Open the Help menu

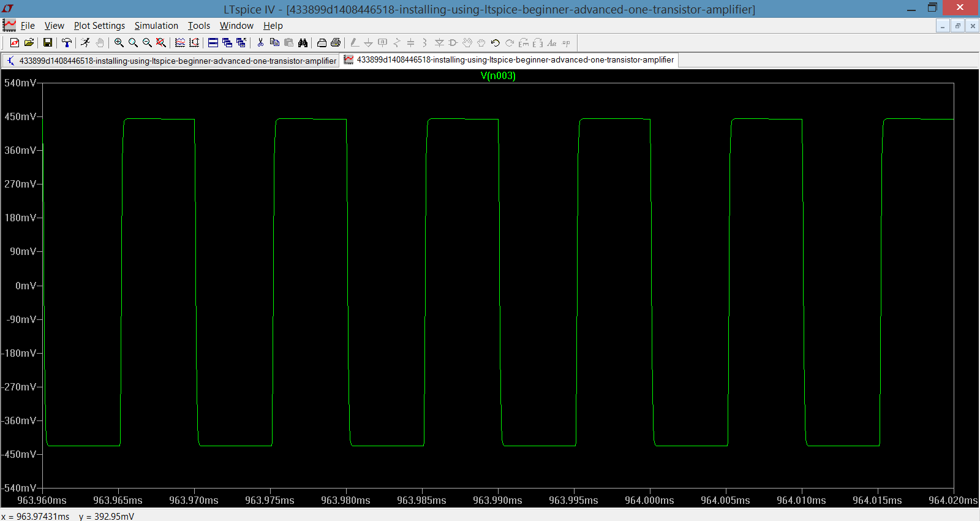[273, 26]
